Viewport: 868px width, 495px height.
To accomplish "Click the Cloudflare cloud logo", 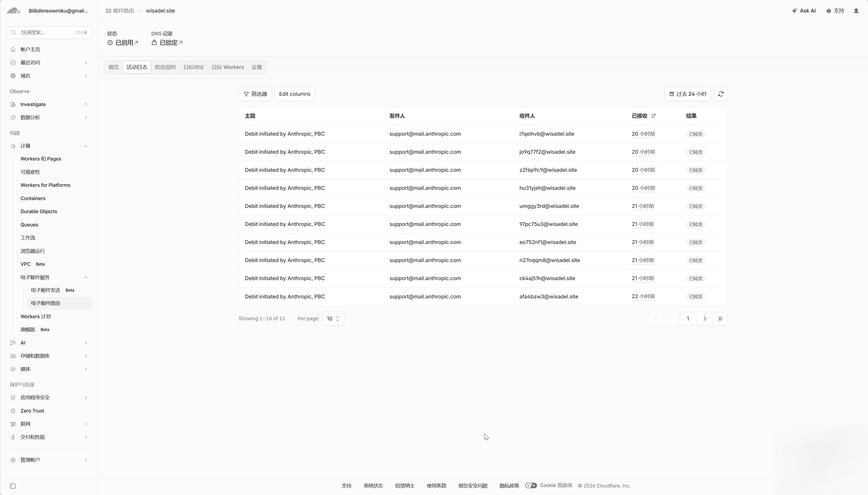I will coord(14,11).
